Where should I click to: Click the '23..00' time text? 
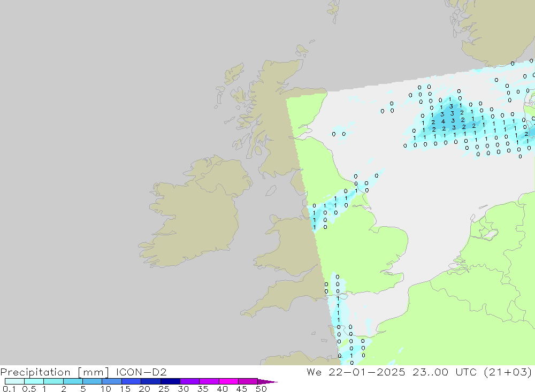430,372
